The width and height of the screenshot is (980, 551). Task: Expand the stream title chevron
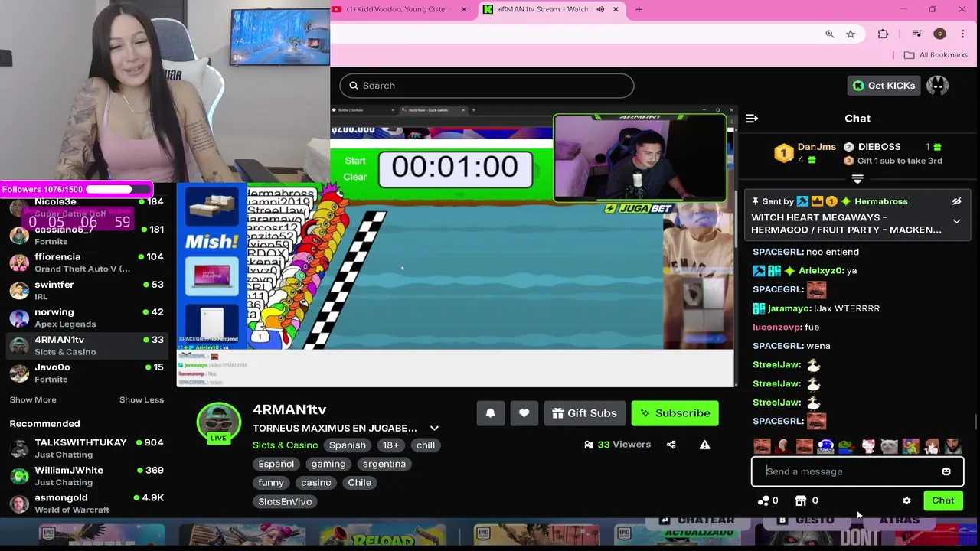434,429
